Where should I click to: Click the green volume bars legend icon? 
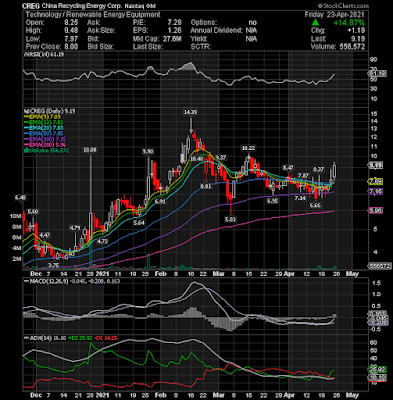25,150
